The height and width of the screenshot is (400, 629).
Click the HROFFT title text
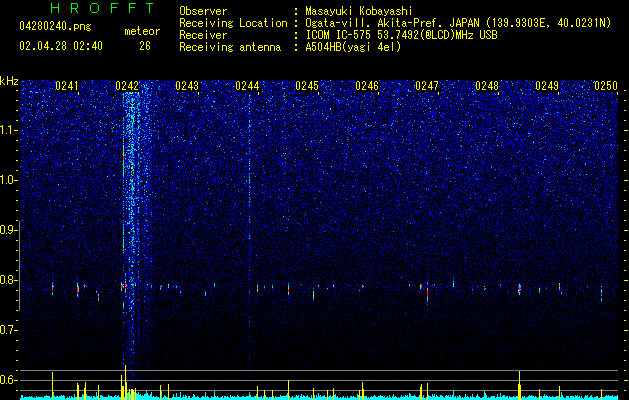pos(102,8)
